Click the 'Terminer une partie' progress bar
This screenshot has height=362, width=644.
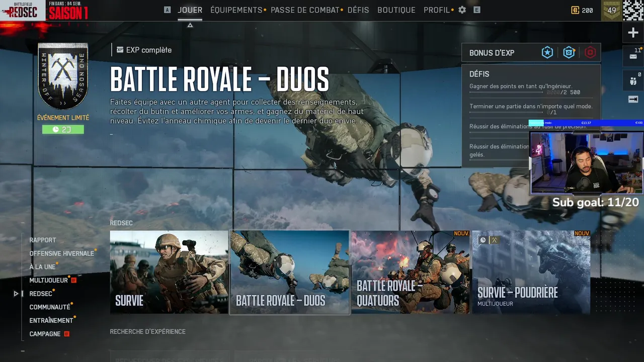coord(506,113)
